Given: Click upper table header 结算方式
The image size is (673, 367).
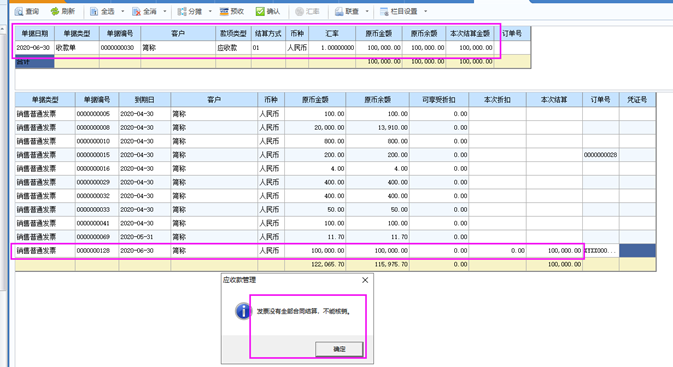Looking at the screenshot, I should [268, 33].
